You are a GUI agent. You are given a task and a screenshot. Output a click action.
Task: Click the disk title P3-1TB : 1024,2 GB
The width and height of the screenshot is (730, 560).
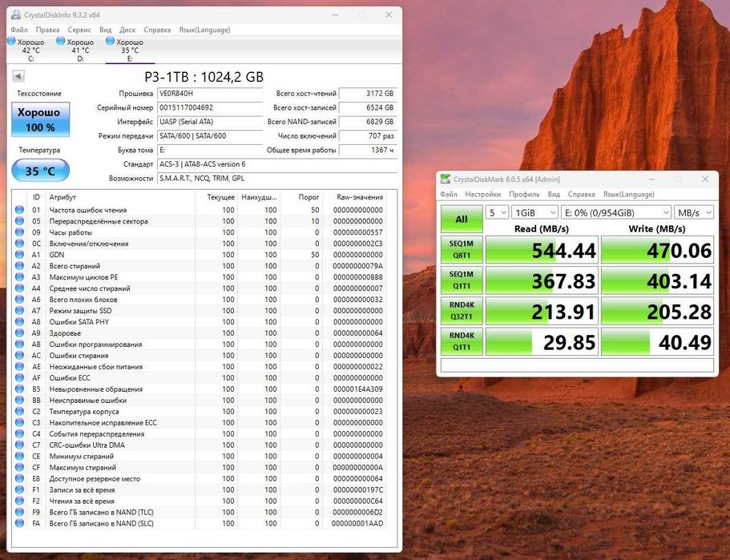[204, 77]
